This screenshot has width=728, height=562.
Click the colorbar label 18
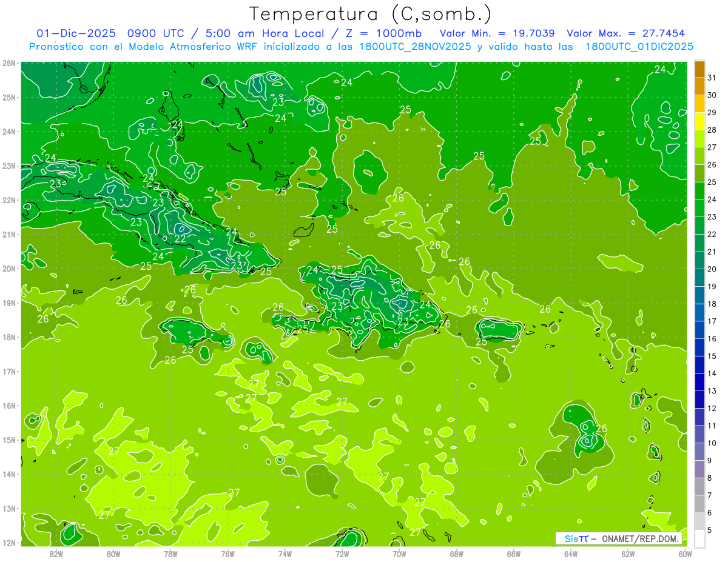[x=712, y=304]
